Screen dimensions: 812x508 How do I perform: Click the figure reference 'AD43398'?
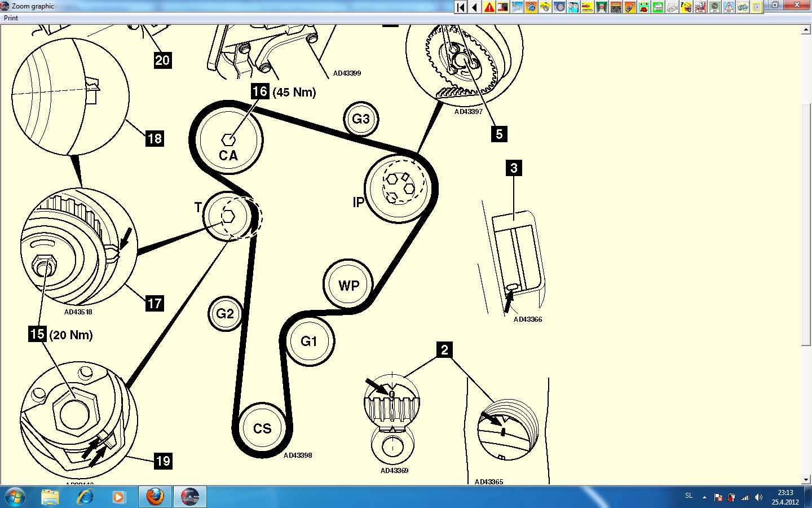[298, 455]
